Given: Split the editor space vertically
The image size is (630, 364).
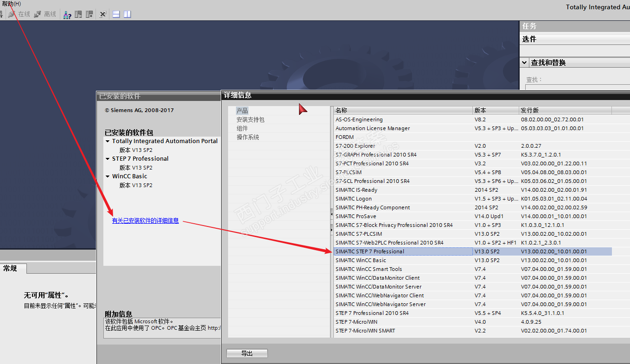Looking at the screenshot, I should tap(127, 14).
